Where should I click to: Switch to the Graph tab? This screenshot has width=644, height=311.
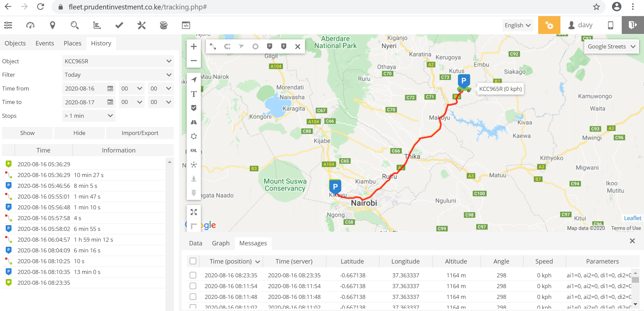tap(221, 243)
